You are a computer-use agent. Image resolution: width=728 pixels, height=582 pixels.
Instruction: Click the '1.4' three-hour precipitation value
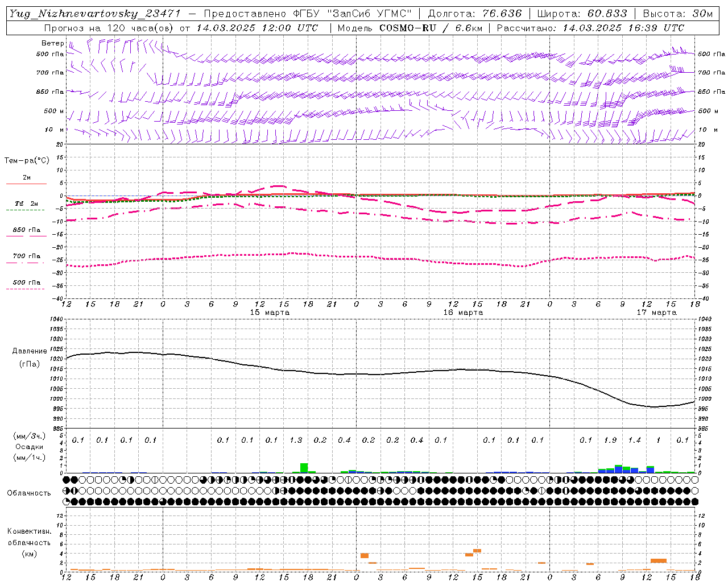pyautogui.click(x=634, y=440)
